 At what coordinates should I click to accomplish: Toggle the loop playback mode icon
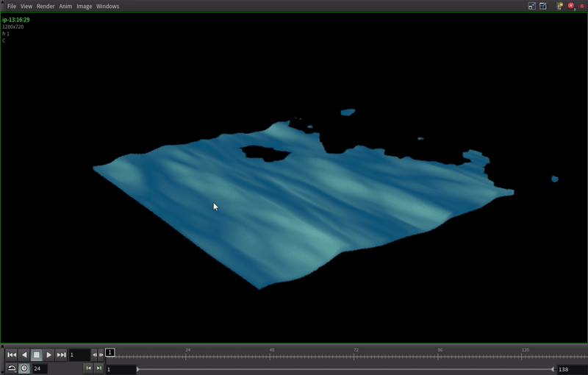point(12,368)
